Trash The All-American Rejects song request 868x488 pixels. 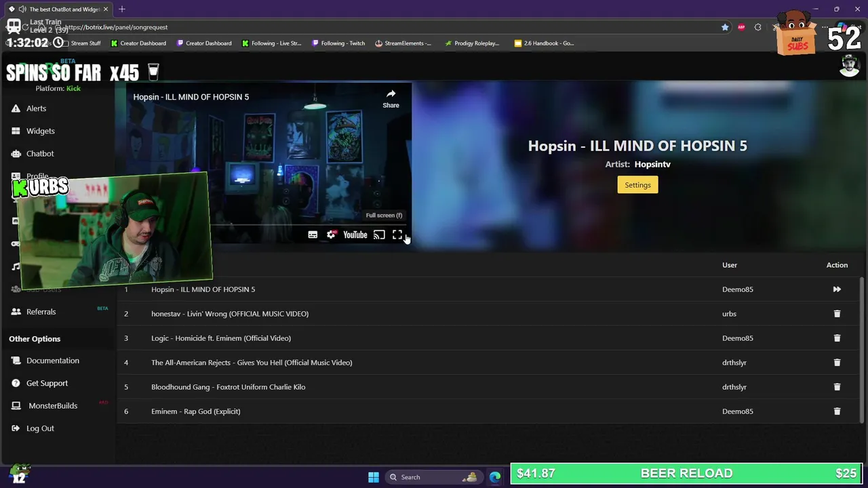[837, 363]
